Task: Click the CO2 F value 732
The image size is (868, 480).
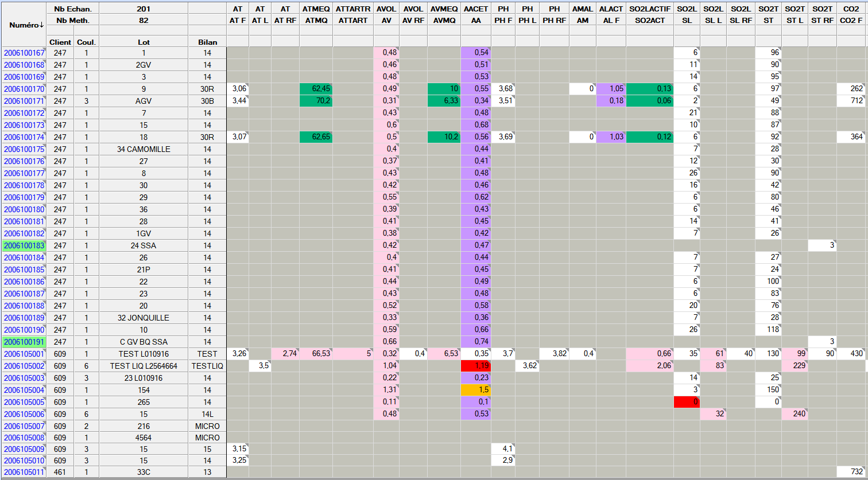Action: pyautogui.click(x=851, y=472)
